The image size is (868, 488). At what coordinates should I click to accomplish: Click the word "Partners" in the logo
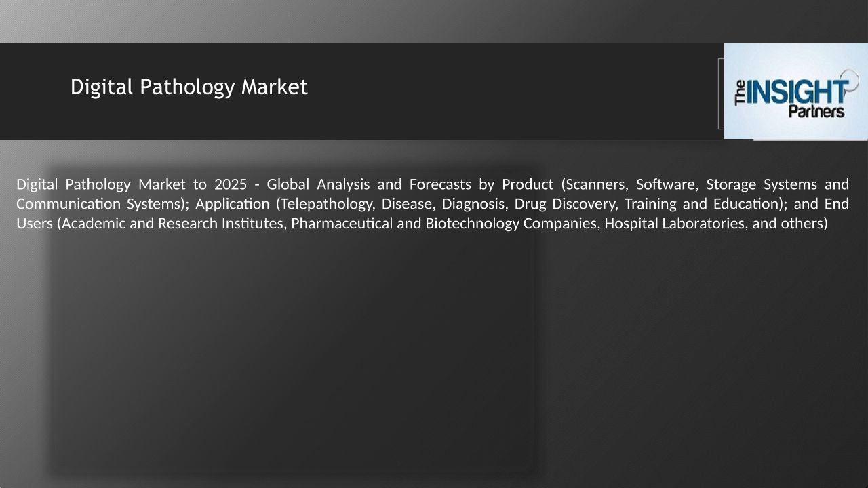coord(816,112)
